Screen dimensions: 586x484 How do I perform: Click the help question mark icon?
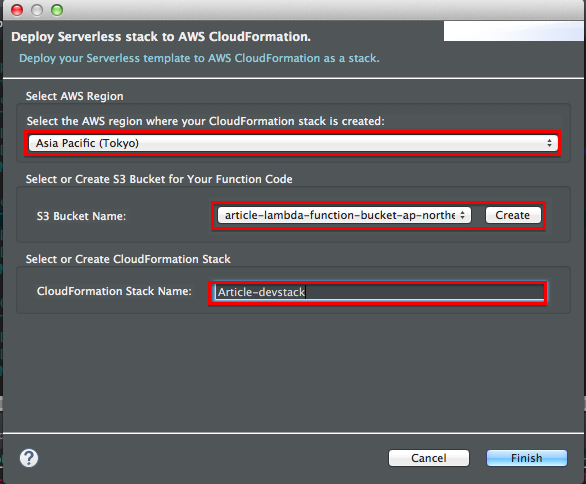(29, 458)
